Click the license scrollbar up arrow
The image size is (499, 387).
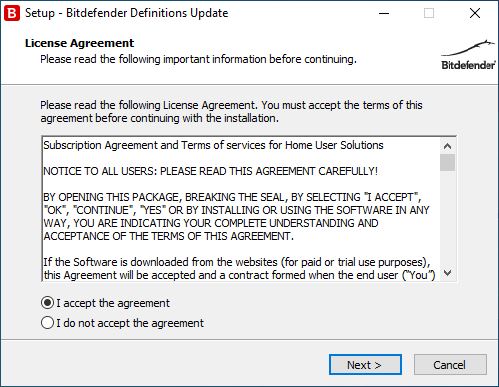click(x=448, y=146)
